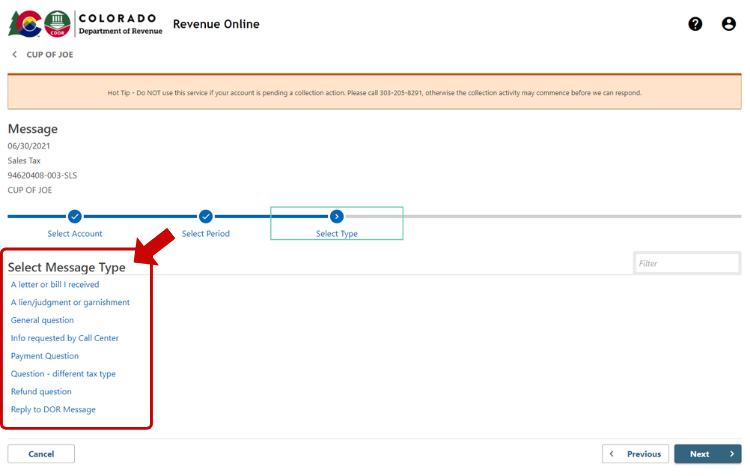The height and width of the screenshot is (476, 750).
Task: Go to the Previous step
Action: pyautogui.click(x=635, y=454)
